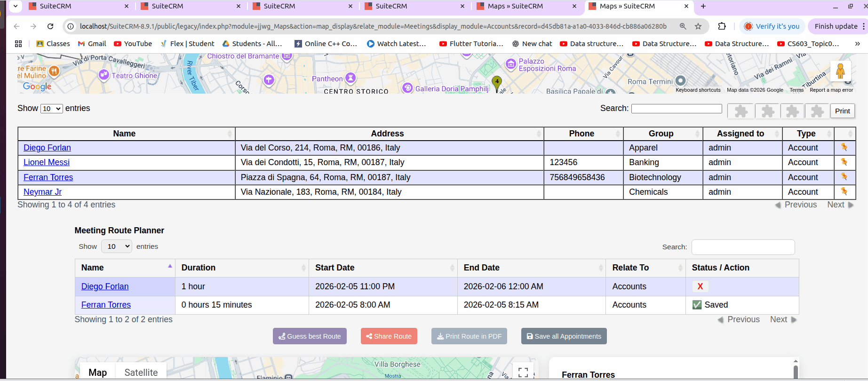Open the tab search dropdown arrow

pos(16,6)
